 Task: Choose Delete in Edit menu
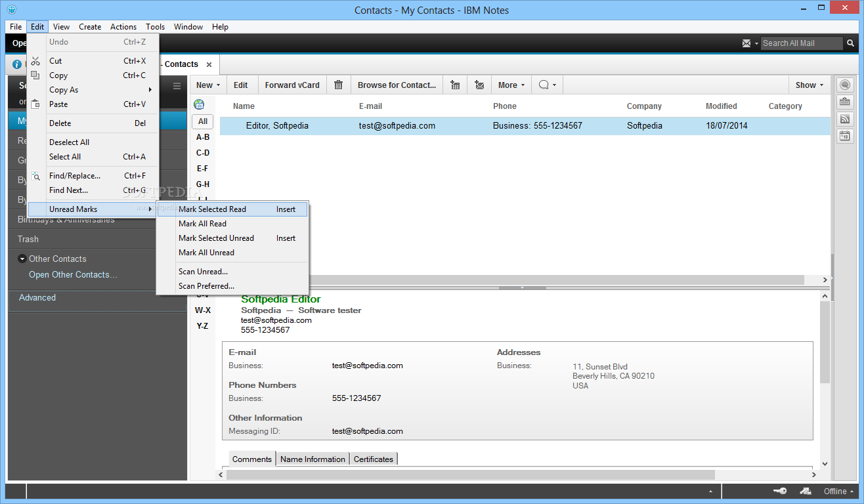point(93,123)
